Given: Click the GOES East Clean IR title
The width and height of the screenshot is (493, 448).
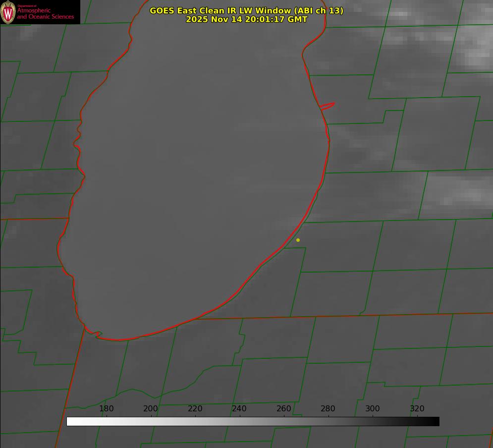Looking at the screenshot, I should 246,10.
